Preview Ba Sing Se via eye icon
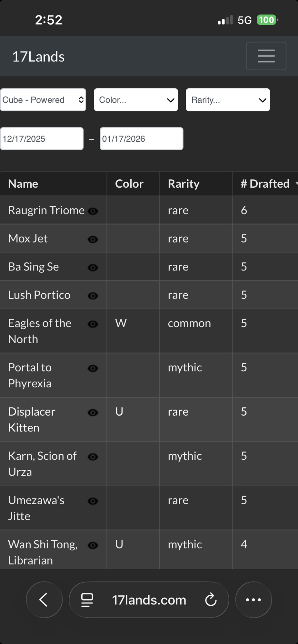This screenshot has height=644, width=298. point(93,268)
